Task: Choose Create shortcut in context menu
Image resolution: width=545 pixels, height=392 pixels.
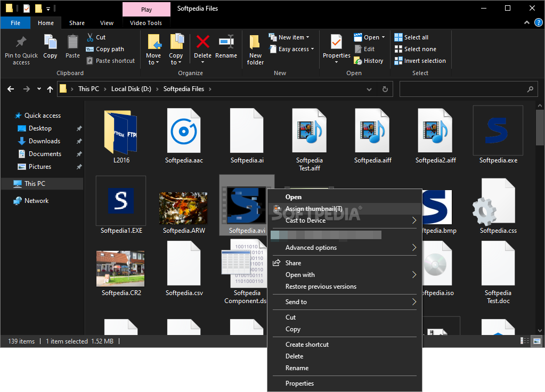Action: point(345,345)
